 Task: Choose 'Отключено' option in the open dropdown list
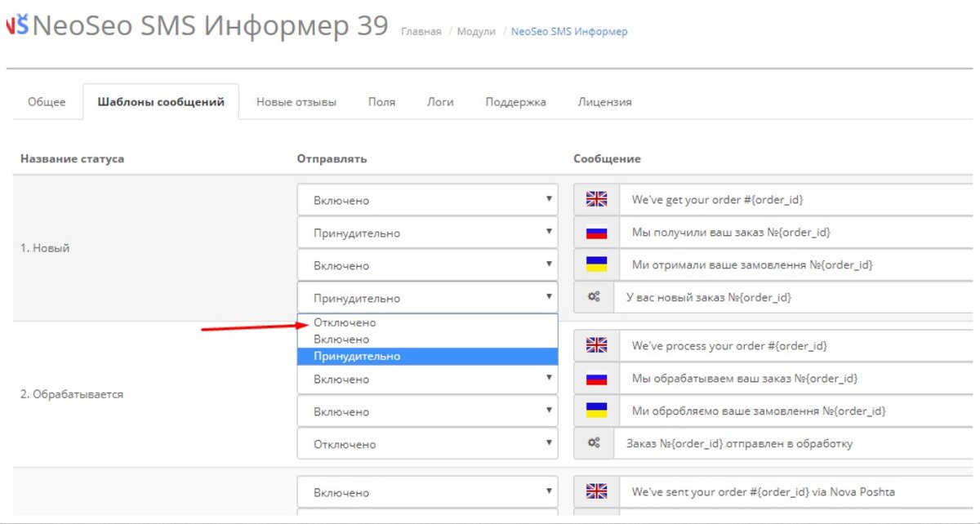coord(427,323)
